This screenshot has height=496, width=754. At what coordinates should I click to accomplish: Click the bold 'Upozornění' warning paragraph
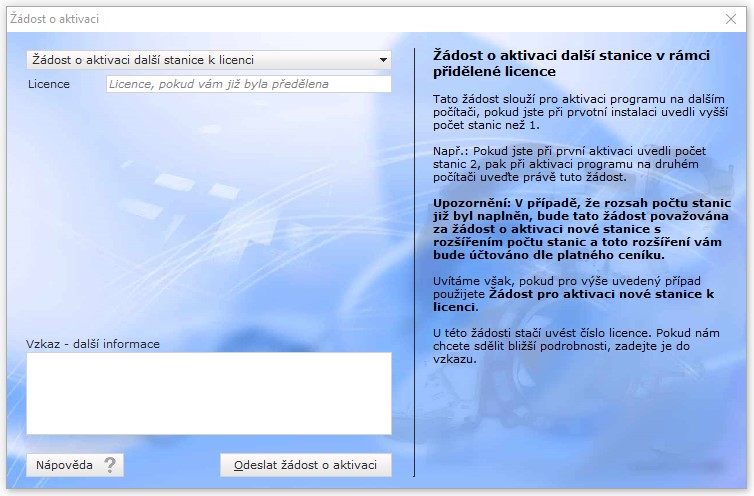(582, 229)
